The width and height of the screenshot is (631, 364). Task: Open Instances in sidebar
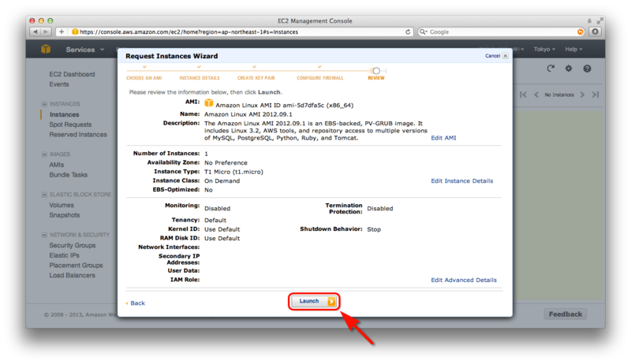(x=65, y=114)
